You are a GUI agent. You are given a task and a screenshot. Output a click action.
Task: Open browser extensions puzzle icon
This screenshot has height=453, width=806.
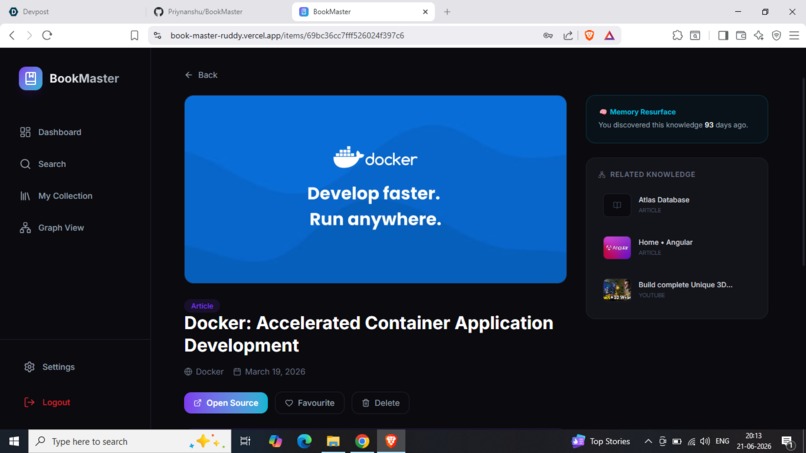[x=677, y=35]
